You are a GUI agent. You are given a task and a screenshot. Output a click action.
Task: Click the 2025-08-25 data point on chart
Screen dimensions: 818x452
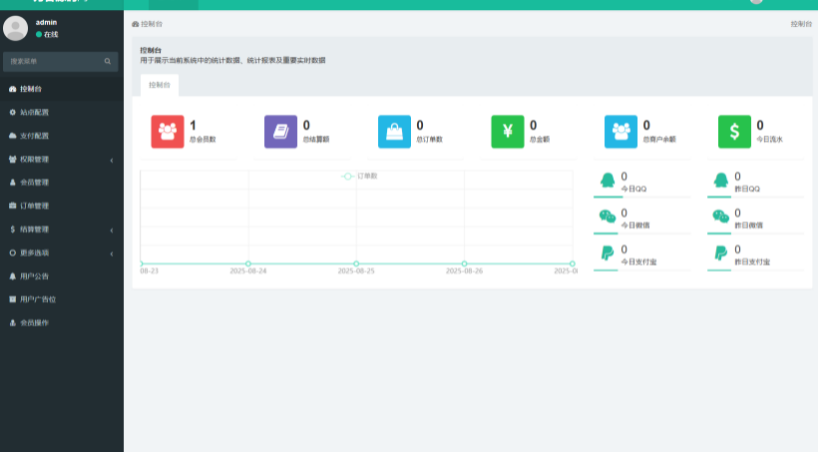(x=356, y=264)
